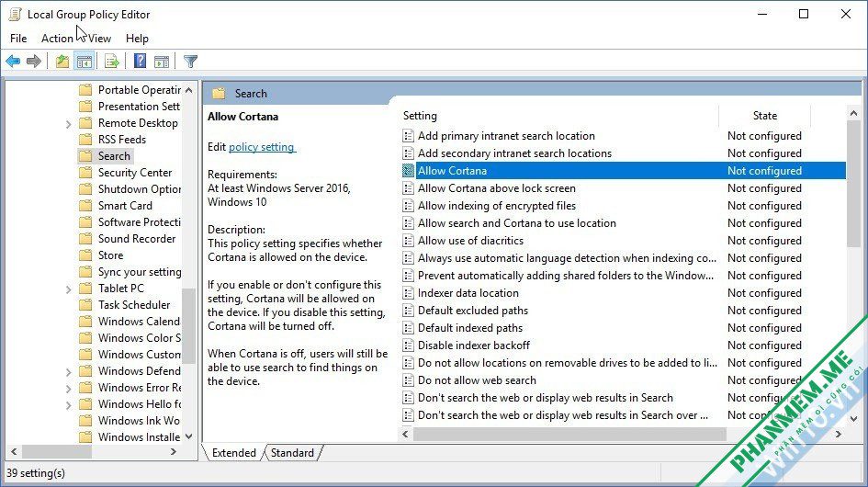Select the Sync your settings folder
Screen dimensions: 868x487
(x=140, y=272)
